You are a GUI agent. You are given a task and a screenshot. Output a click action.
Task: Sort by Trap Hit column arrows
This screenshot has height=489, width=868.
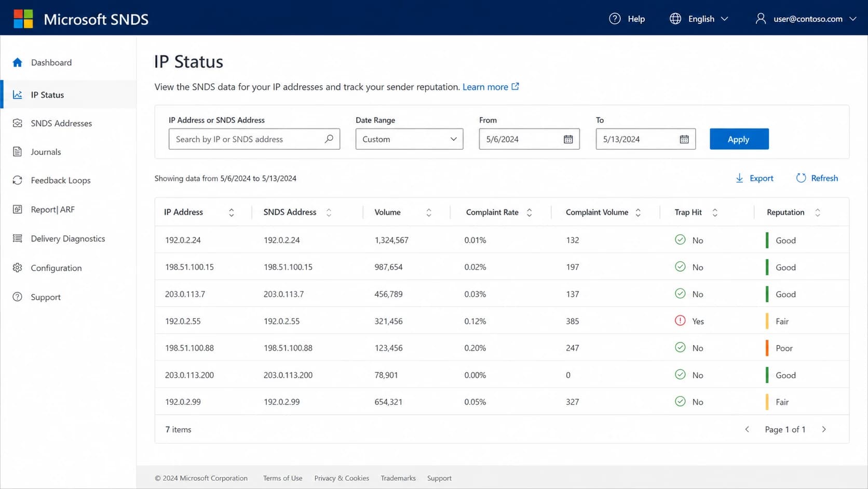click(715, 213)
